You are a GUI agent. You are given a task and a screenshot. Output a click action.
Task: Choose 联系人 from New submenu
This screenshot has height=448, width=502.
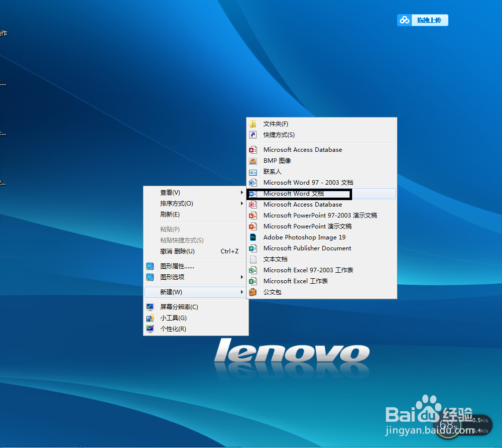321,172
